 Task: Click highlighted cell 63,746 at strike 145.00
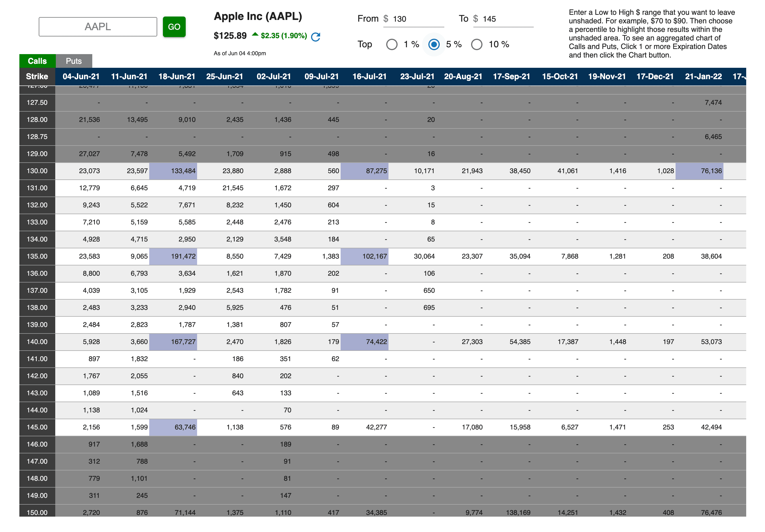click(x=173, y=427)
